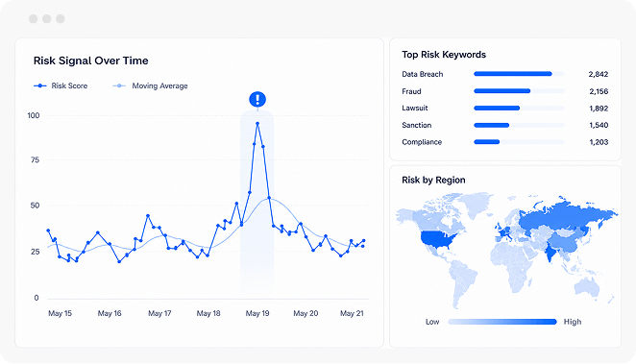
Task: Click the Fraud keyword bar
Action: coord(519,91)
